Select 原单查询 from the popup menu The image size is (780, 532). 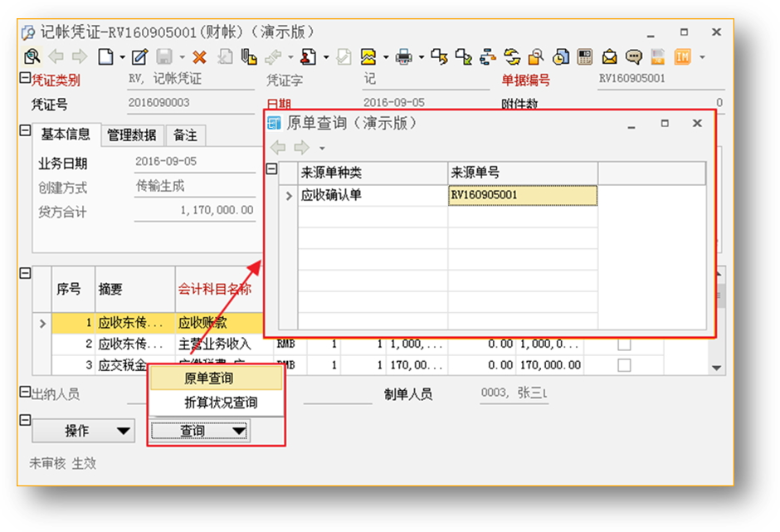tap(208, 378)
